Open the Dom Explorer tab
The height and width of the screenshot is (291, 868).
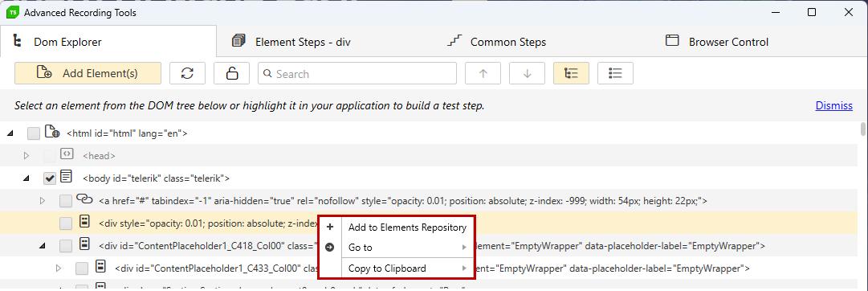(x=108, y=42)
